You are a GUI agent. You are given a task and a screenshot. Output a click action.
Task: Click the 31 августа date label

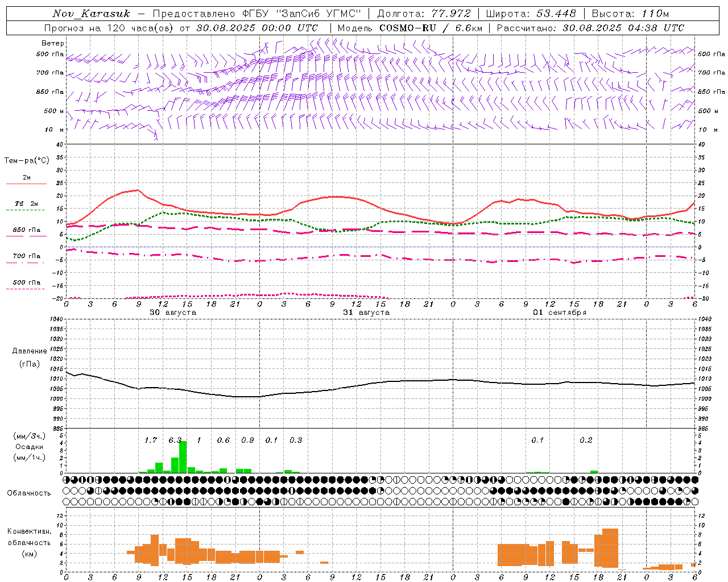pos(366,313)
